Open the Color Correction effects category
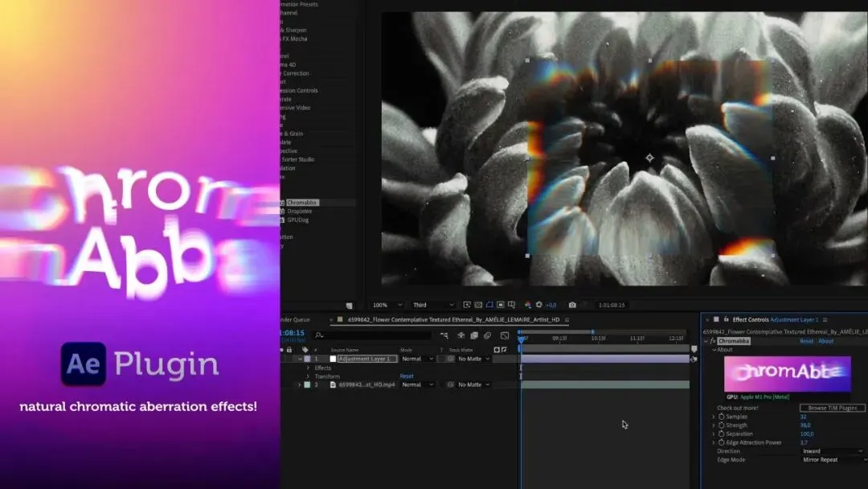The width and height of the screenshot is (868, 489). click(x=296, y=73)
